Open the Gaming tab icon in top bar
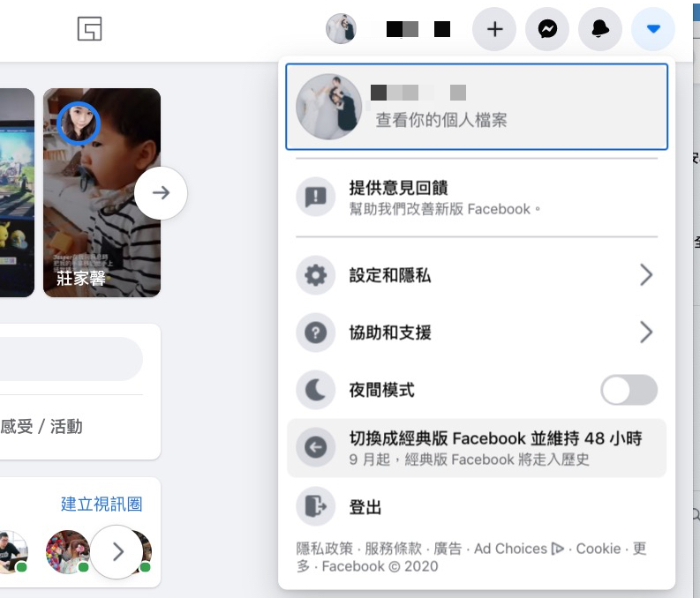 (90, 29)
